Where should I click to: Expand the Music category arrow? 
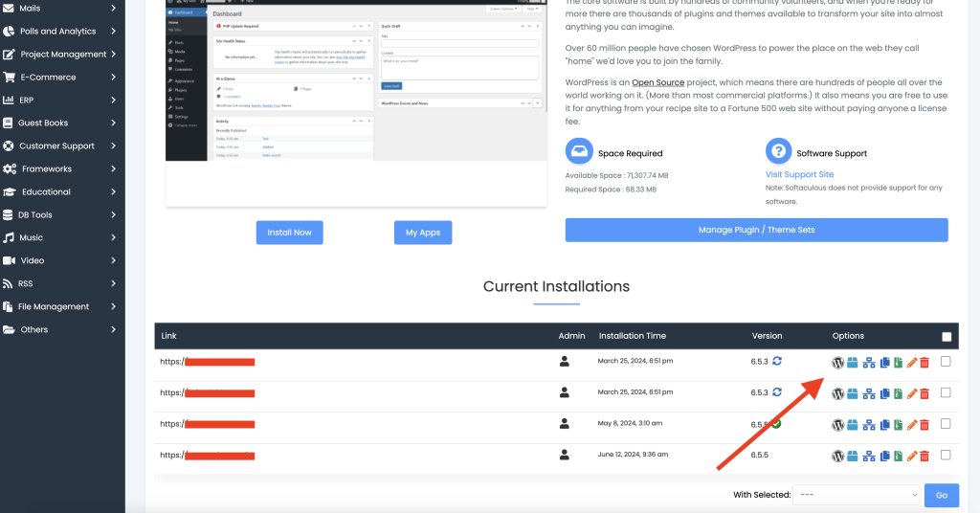coord(113,237)
